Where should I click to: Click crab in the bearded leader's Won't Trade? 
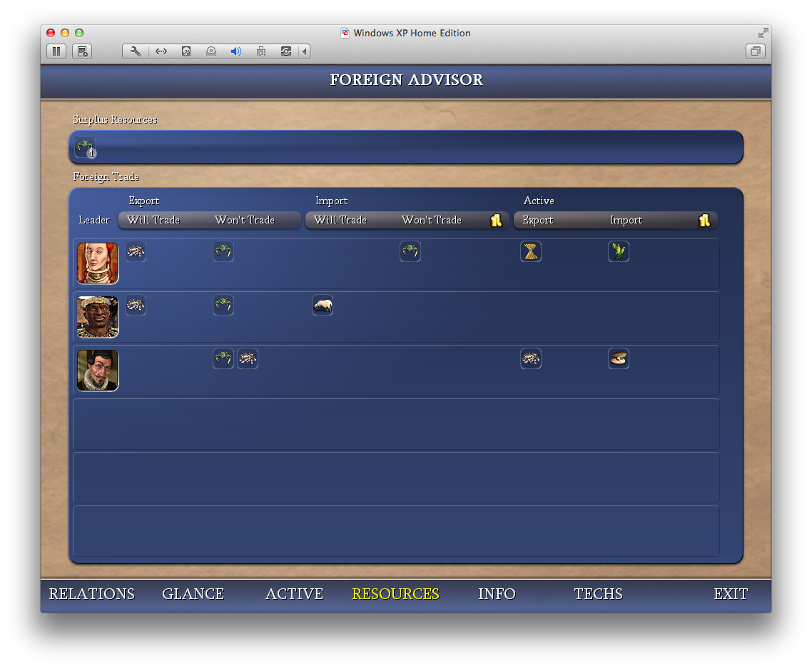[x=223, y=358]
